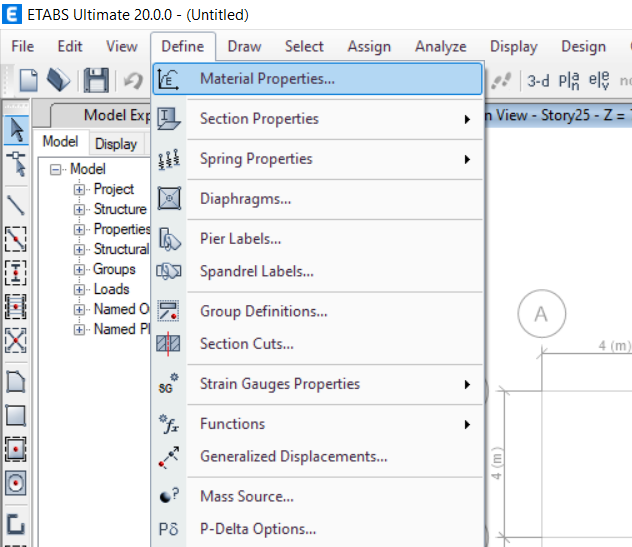
Task: Choose P-Delta Options menu entry
Action: click(x=317, y=529)
